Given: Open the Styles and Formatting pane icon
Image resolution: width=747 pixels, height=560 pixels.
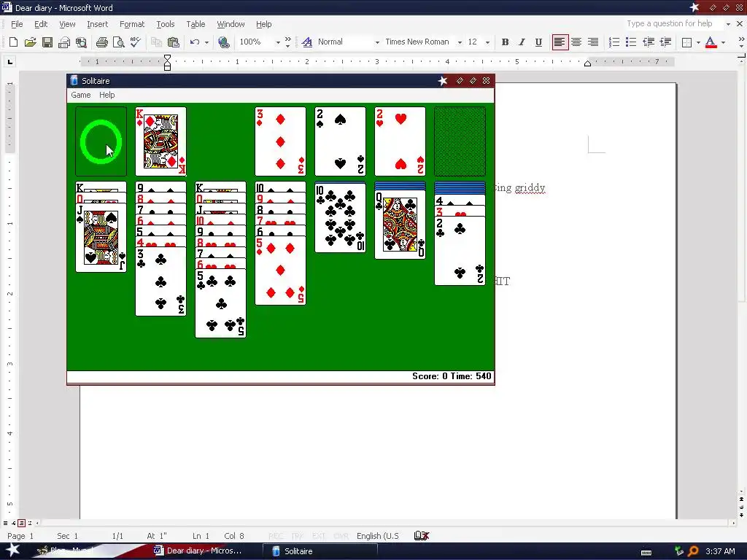Looking at the screenshot, I should click(307, 42).
